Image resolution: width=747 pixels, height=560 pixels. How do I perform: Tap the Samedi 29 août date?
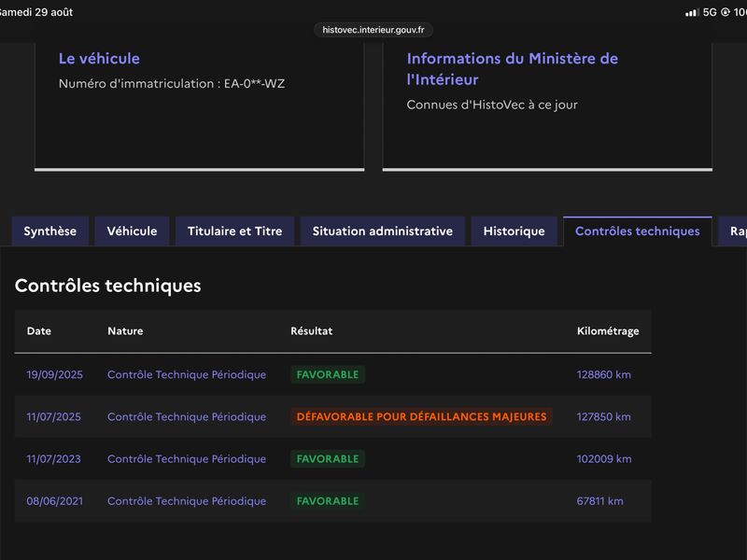[36, 12]
